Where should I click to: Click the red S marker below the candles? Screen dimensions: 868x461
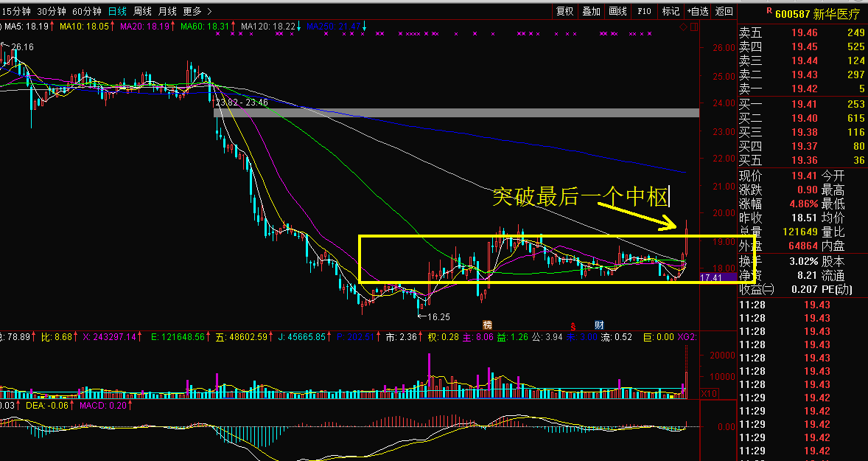pyautogui.click(x=573, y=325)
